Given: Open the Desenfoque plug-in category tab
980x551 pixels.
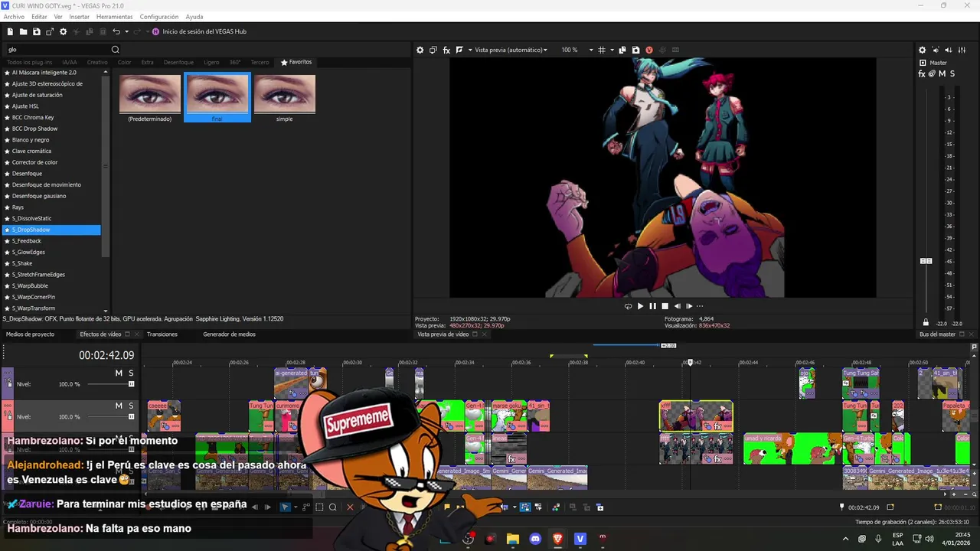Looking at the screenshot, I should 178,62.
